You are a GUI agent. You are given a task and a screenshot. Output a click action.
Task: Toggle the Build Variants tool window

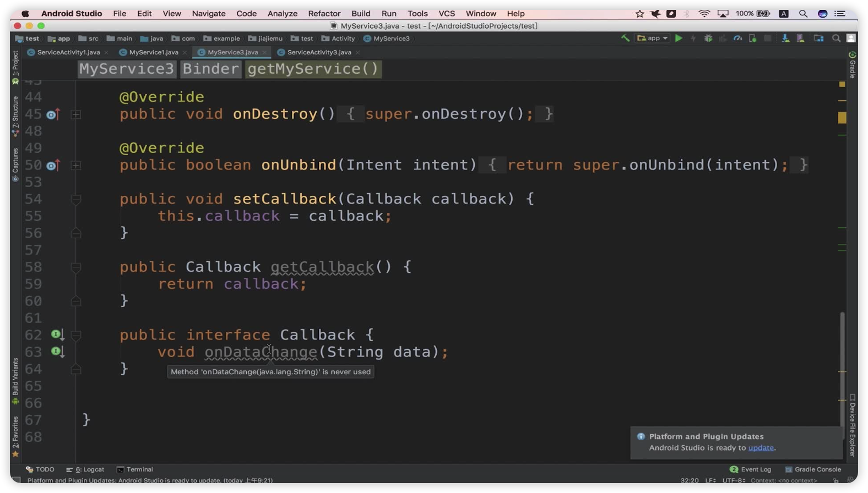point(15,381)
